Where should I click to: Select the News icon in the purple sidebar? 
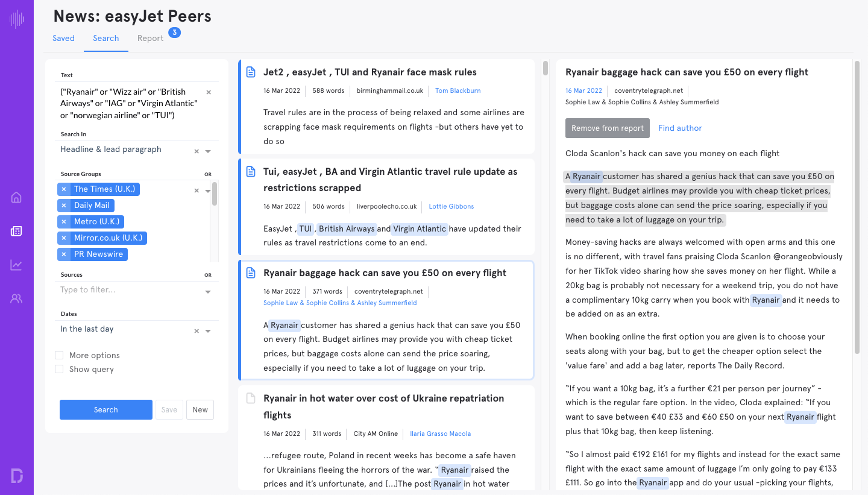(x=16, y=230)
